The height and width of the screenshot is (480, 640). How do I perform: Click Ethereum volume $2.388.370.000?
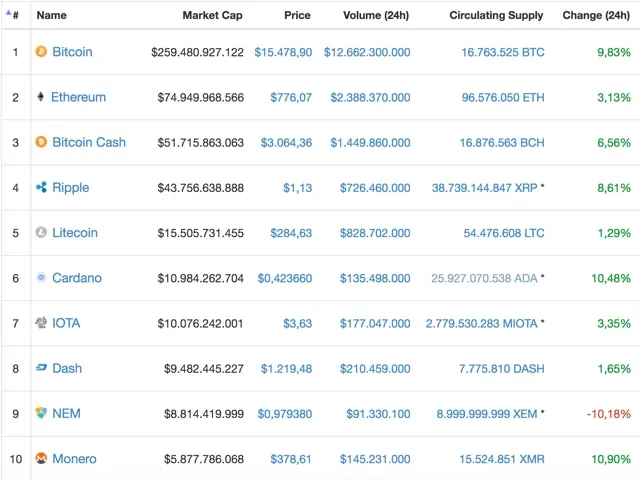(371, 98)
